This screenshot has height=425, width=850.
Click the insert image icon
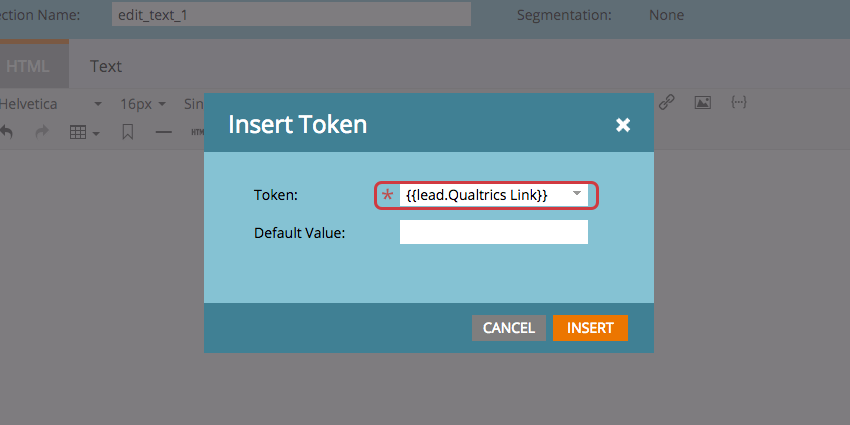click(703, 103)
